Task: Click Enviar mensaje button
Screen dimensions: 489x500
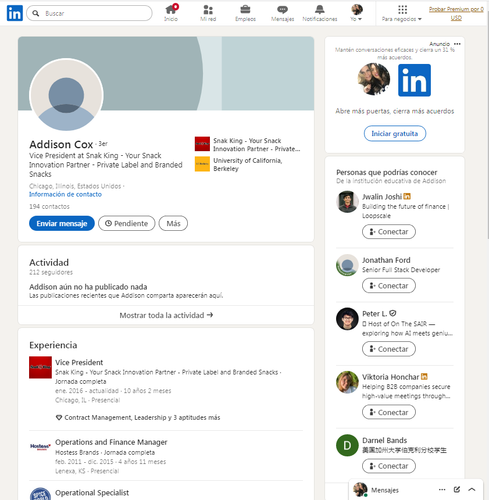Action: pyautogui.click(x=62, y=223)
